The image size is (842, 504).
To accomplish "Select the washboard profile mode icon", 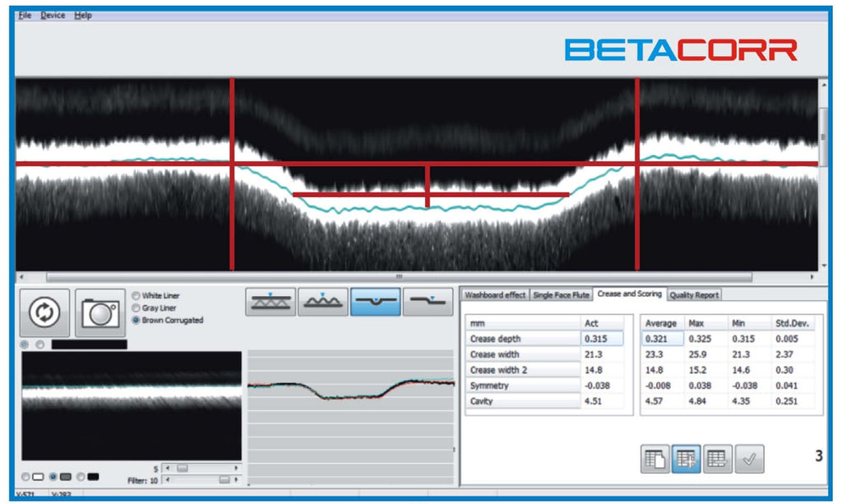I will click(x=271, y=303).
